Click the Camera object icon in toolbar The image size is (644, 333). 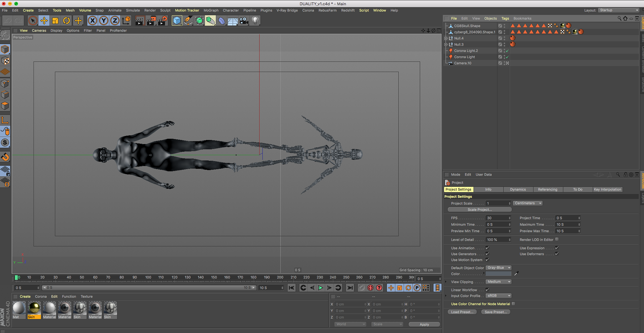[x=244, y=21]
